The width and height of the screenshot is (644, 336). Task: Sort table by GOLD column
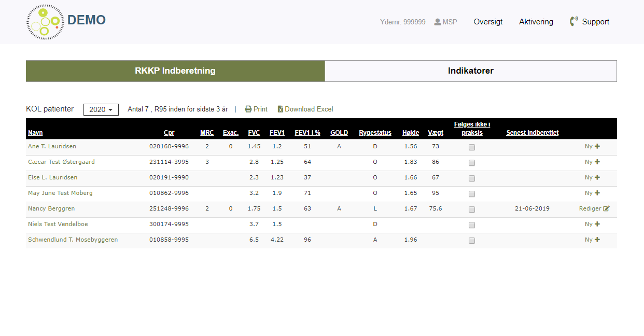(339, 133)
